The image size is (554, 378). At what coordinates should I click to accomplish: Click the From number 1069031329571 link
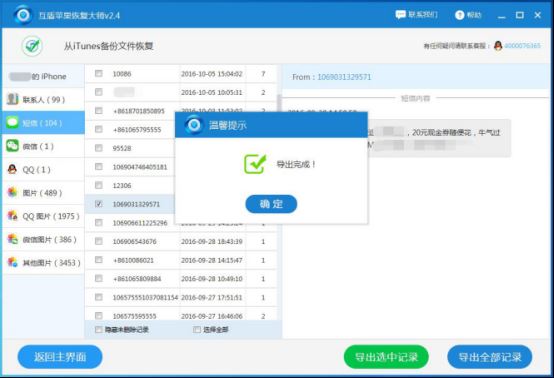coord(344,77)
